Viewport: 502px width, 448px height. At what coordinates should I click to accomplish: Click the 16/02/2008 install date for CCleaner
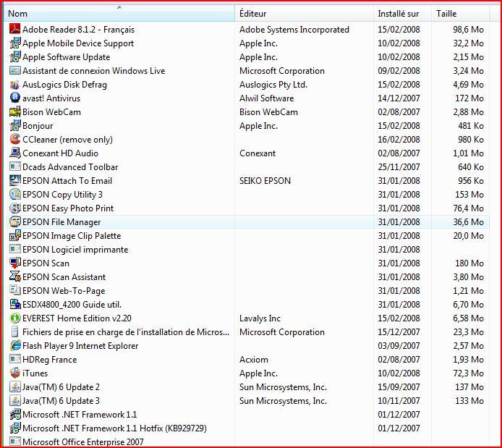[x=399, y=140]
